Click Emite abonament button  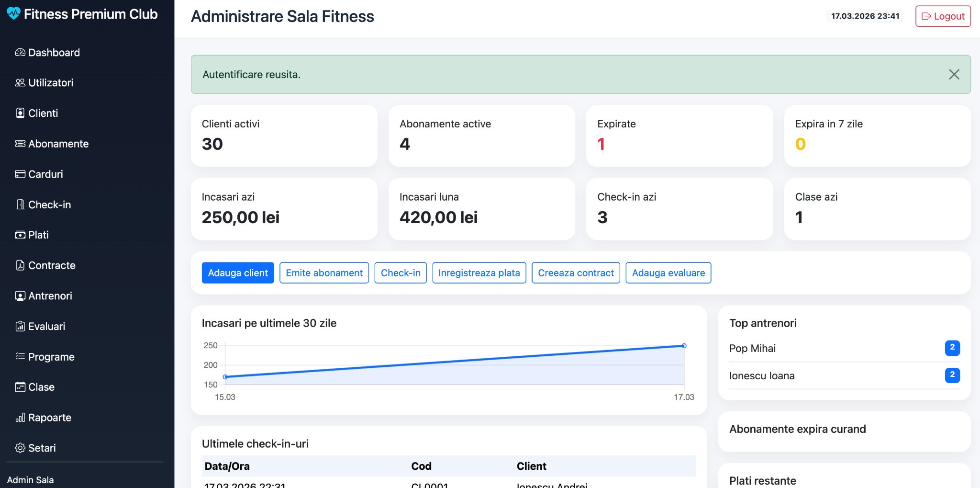pos(324,273)
